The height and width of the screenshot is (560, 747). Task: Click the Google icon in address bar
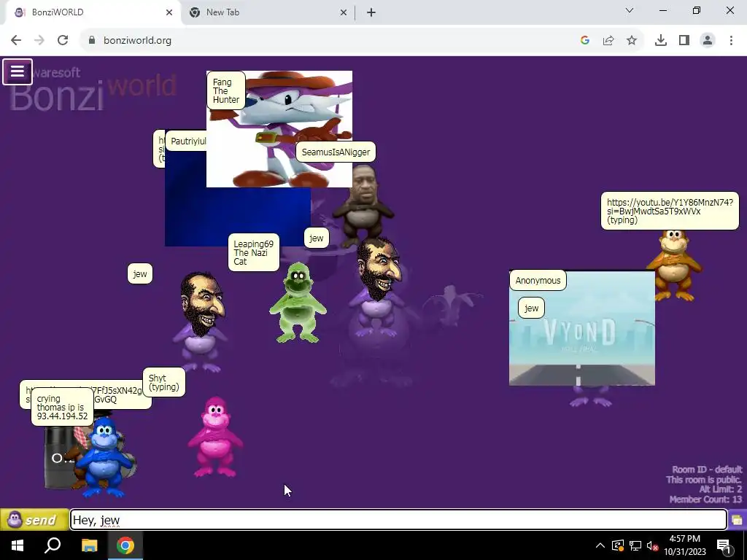point(585,41)
